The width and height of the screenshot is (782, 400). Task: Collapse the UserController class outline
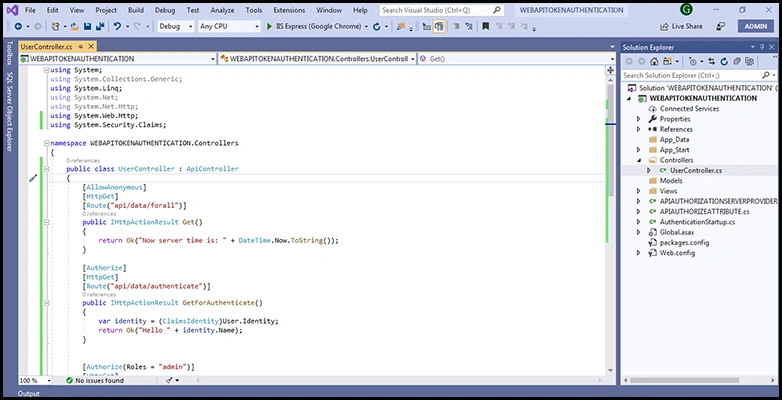[47, 169]
